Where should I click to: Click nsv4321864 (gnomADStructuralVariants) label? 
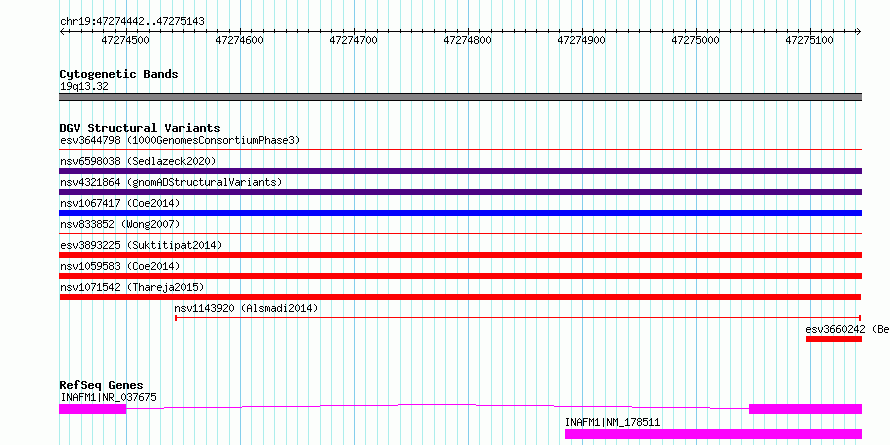click(171, 182)
